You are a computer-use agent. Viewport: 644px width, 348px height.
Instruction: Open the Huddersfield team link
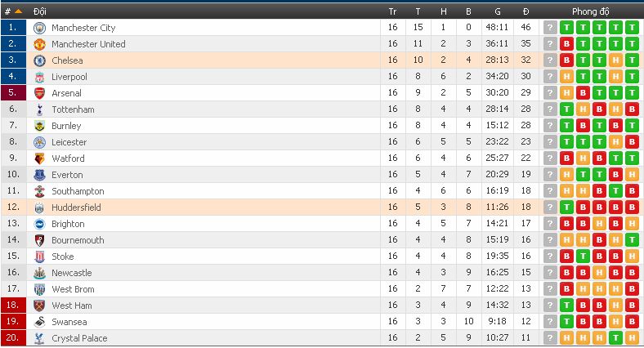click(x=76, y=207)
